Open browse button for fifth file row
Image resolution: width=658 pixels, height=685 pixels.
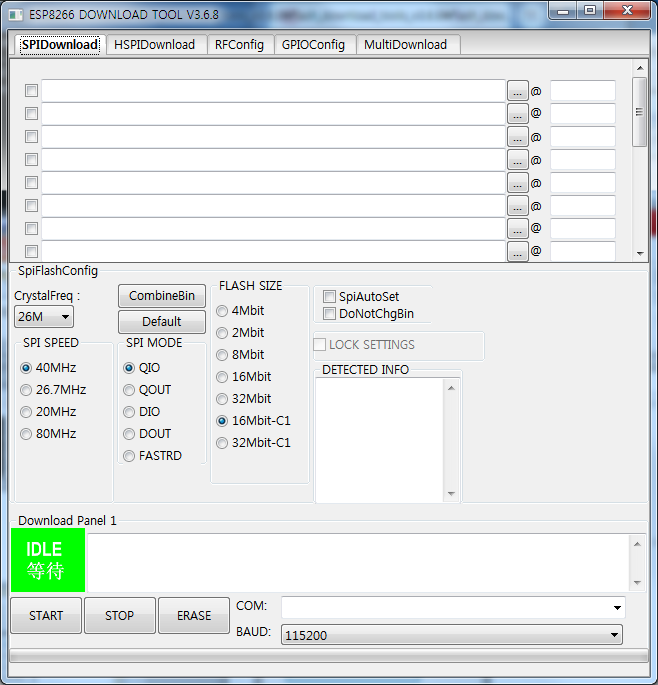(x=518, y=183)
